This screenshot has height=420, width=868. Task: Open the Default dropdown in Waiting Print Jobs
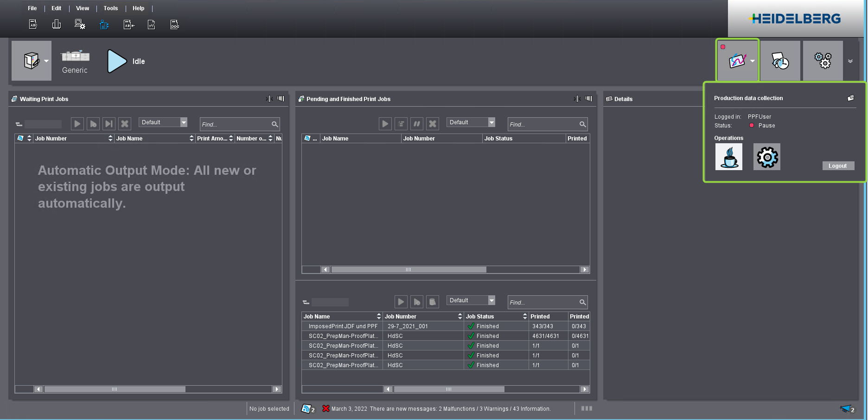click(x=184, y=122)
